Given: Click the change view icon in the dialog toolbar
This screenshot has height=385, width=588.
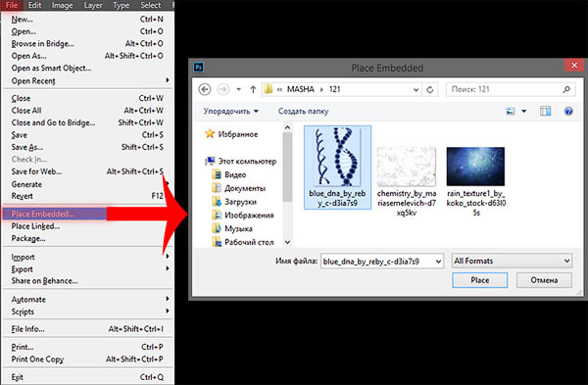Looking at the screenshot, I should pyautogui.click(x=511, y=111).
